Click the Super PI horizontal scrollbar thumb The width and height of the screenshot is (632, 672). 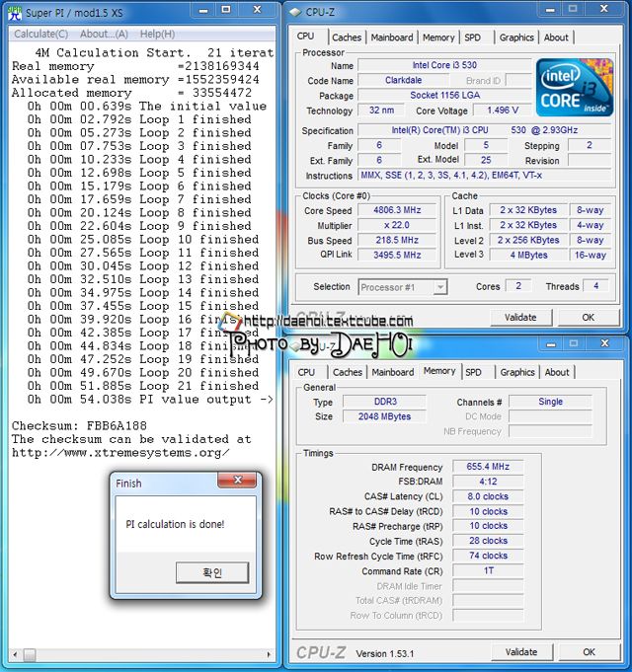30,655
